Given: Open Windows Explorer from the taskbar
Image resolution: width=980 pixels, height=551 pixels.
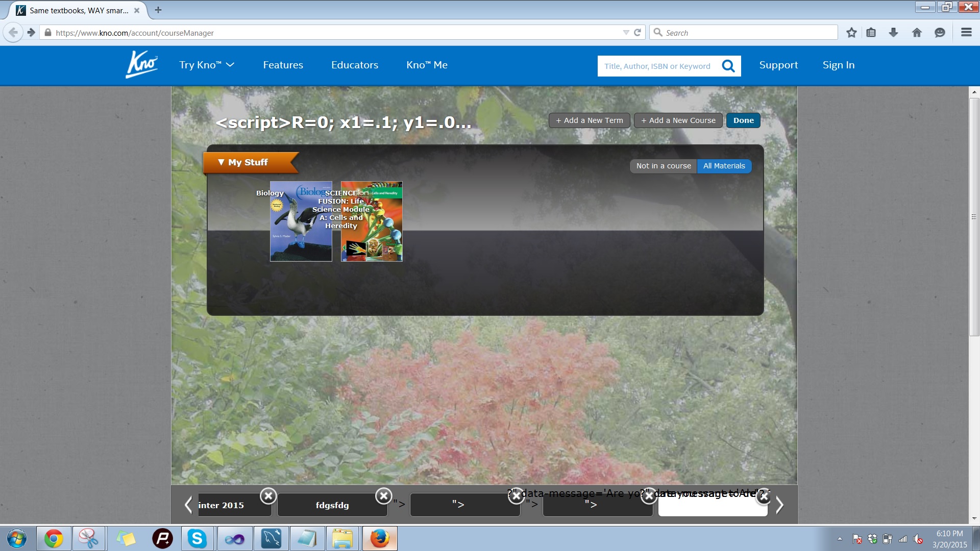Looking at the screenshot, I should pyautogui.click(x=342, y=539).
